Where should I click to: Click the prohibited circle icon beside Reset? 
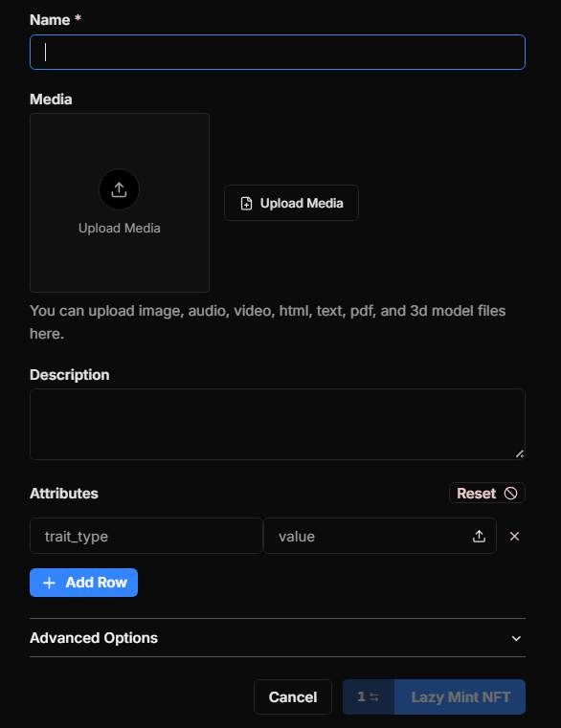(x=511, y=493)
